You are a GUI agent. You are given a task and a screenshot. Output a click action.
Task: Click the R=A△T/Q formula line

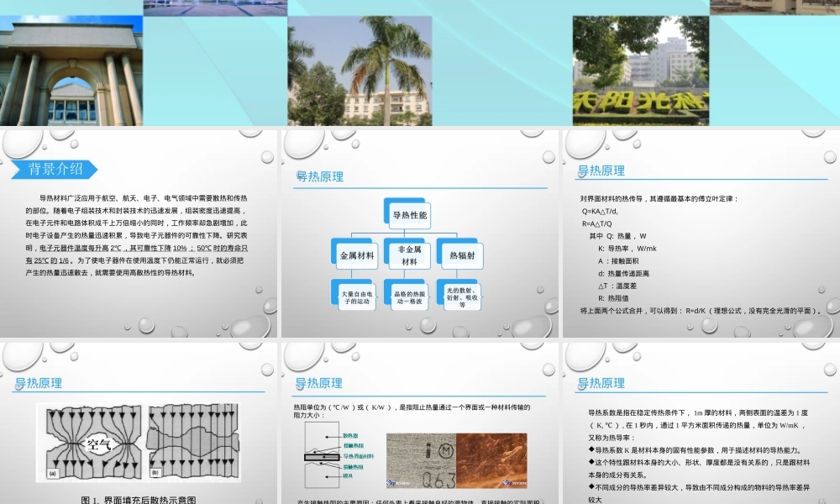[x=596, y=224]
